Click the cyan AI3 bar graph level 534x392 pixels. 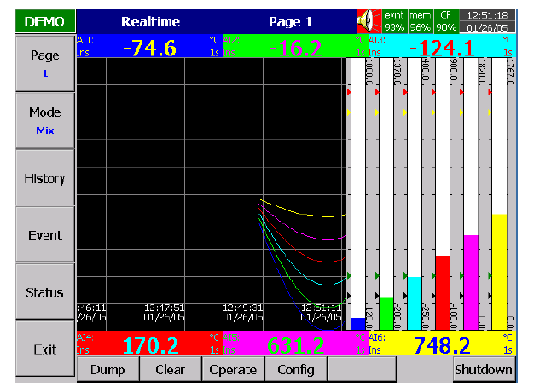tap(415, 303)
